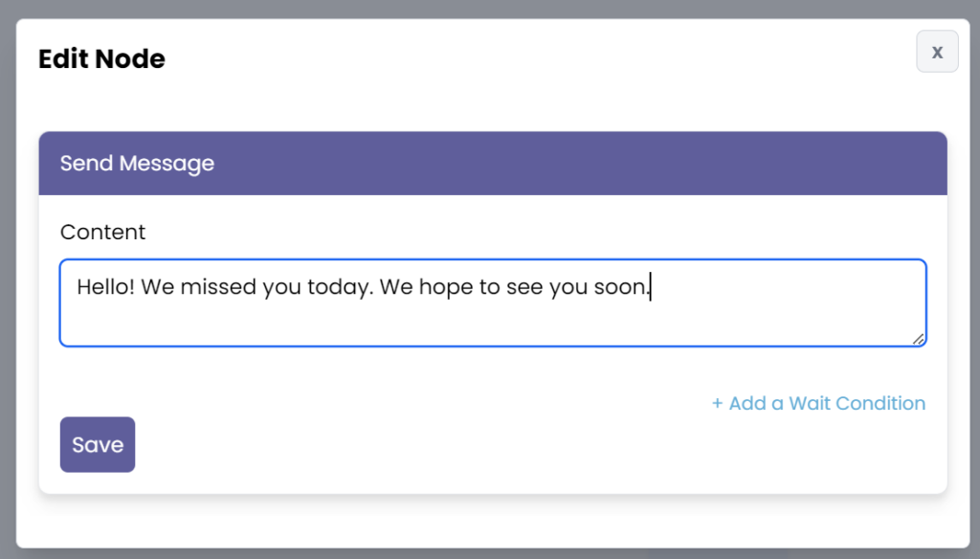
Task: Click the Content field label
Action: coord(102,232)
